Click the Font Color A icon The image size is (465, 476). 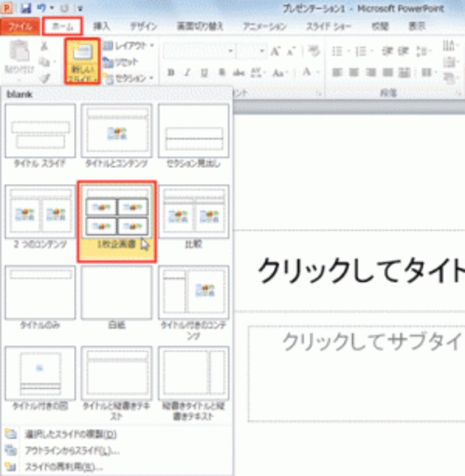306,72
